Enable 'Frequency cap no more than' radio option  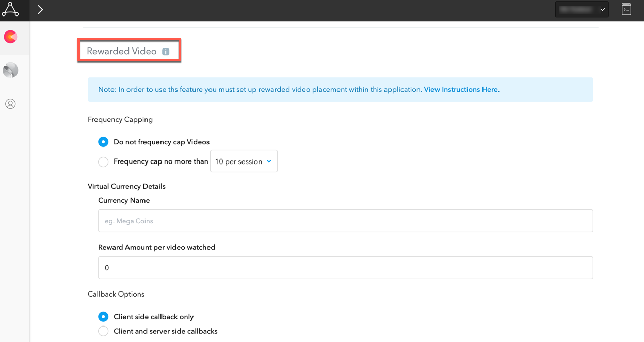tap(103, 162)
